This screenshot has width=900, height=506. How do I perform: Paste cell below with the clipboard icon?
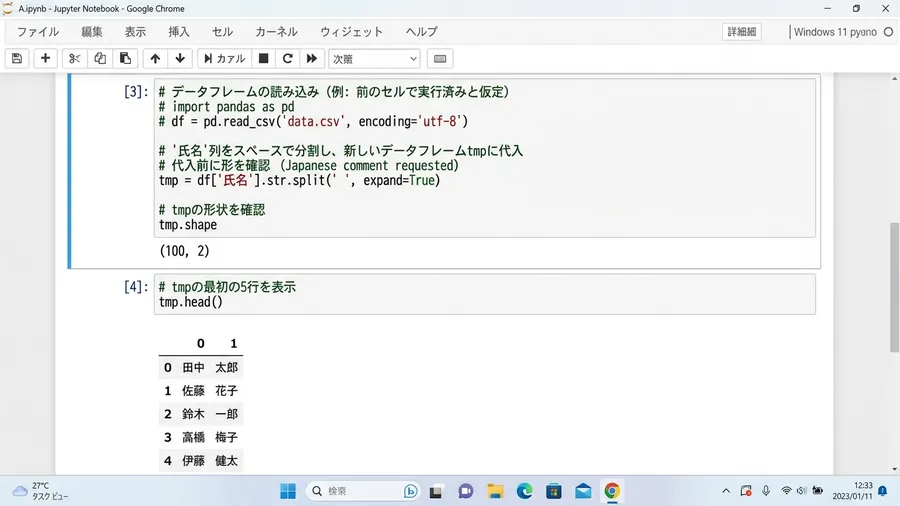pyautogui.click(x=125, y=59)
